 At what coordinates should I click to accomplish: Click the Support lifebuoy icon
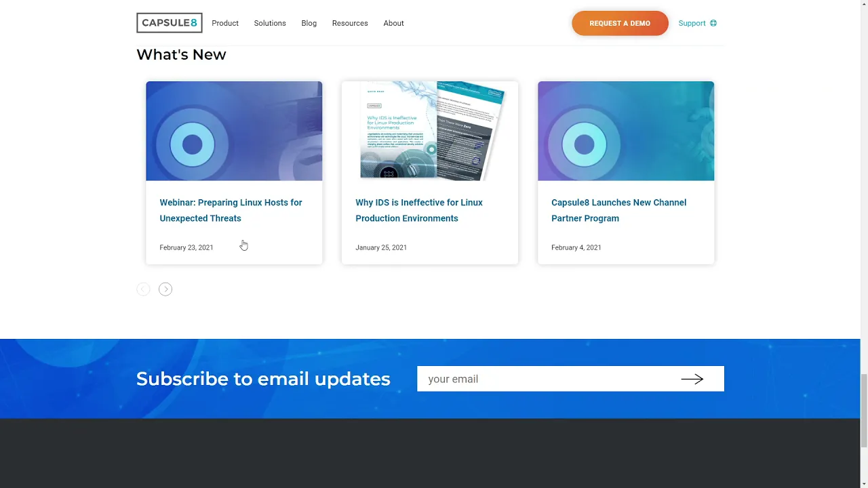pyautogui.click(x=713, y=23)
